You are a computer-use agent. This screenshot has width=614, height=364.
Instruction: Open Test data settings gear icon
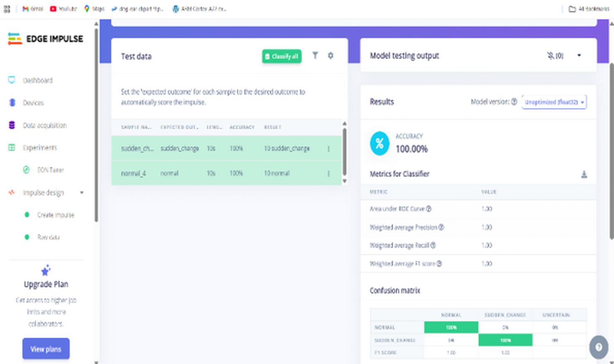[330, 56]
